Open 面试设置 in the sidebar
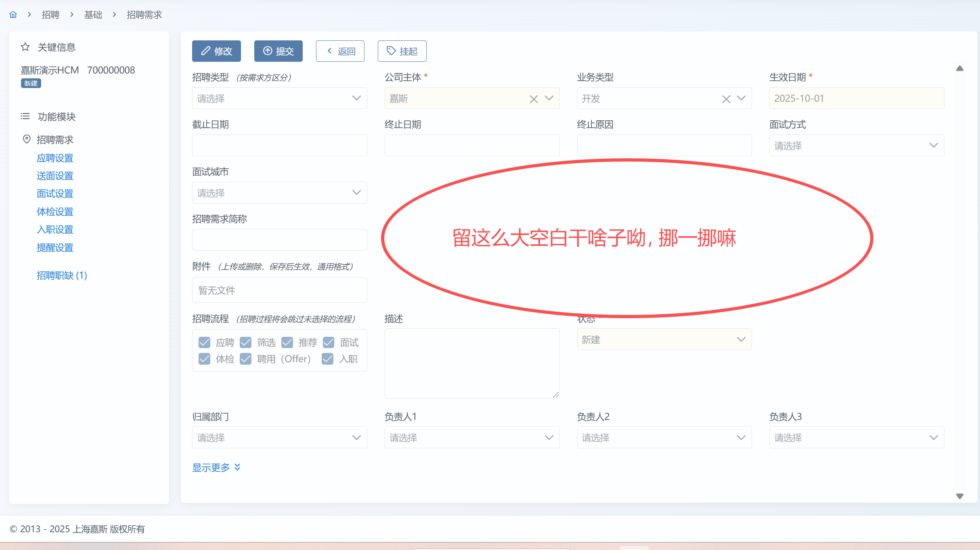 coord(55,194)
